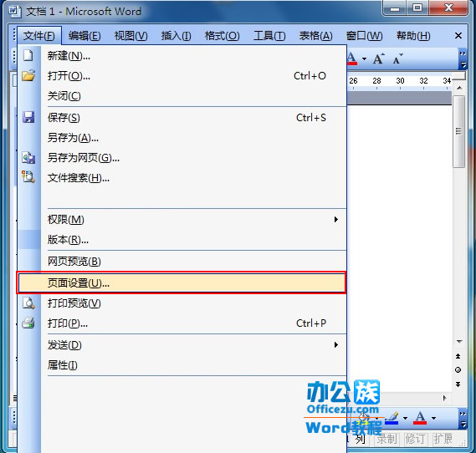
Task: Toggle the 扩展 selection mode indicator
Action: pyautogui.click(x=443, y=439)
